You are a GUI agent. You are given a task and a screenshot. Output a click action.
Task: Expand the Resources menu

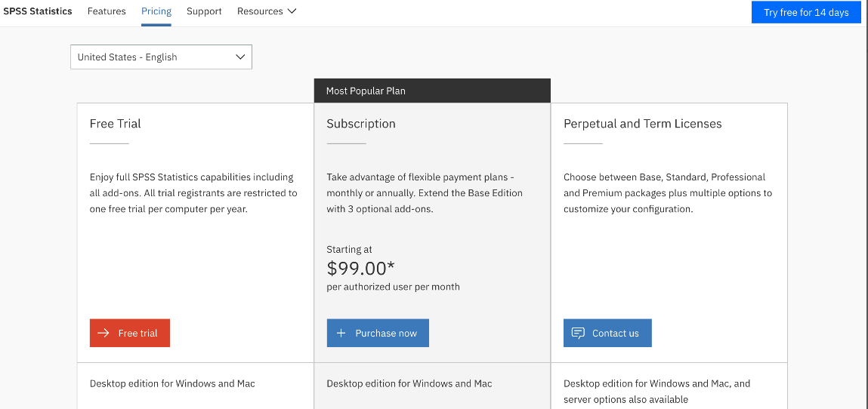point(267,11)
